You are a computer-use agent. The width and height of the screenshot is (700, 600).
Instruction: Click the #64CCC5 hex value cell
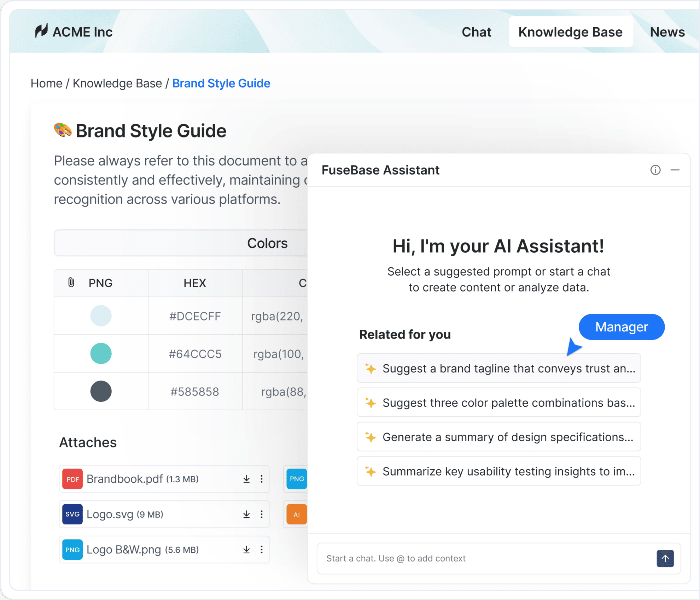point(195,354)
